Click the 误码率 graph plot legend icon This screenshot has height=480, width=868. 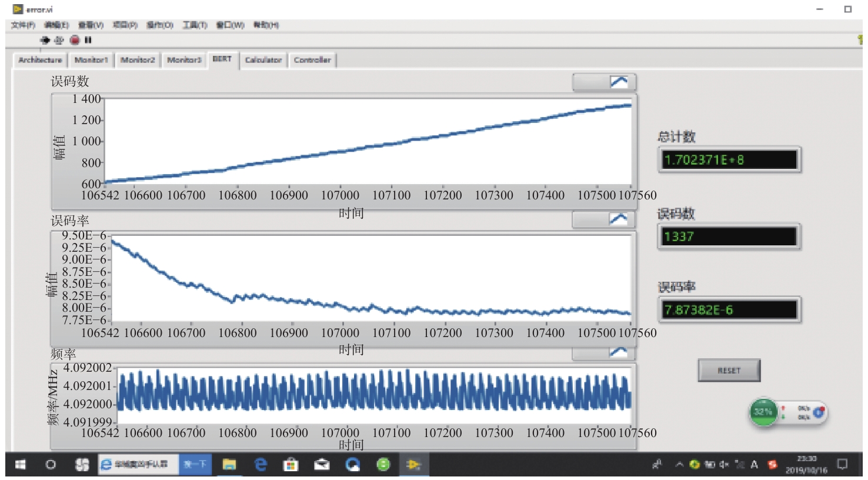(618, 219)
